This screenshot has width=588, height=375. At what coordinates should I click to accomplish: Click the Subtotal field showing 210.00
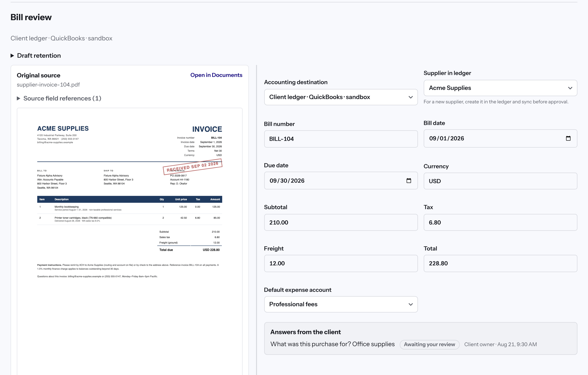coord(341,222)
